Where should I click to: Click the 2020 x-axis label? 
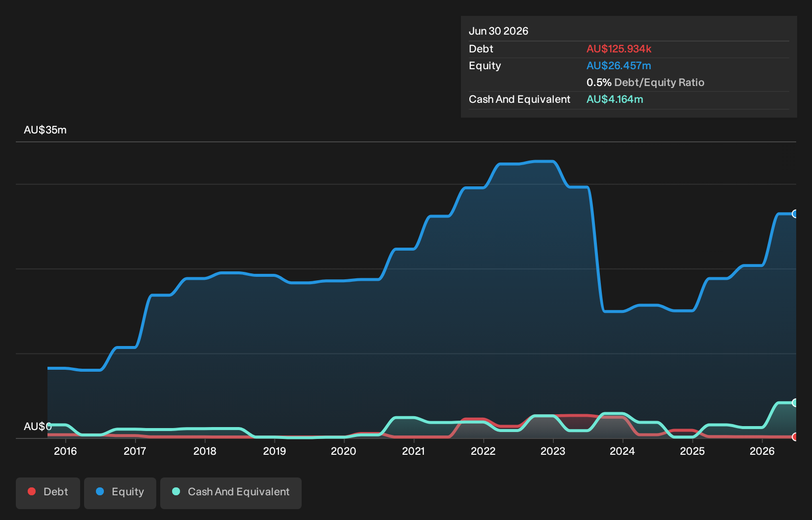coord(343,451)
